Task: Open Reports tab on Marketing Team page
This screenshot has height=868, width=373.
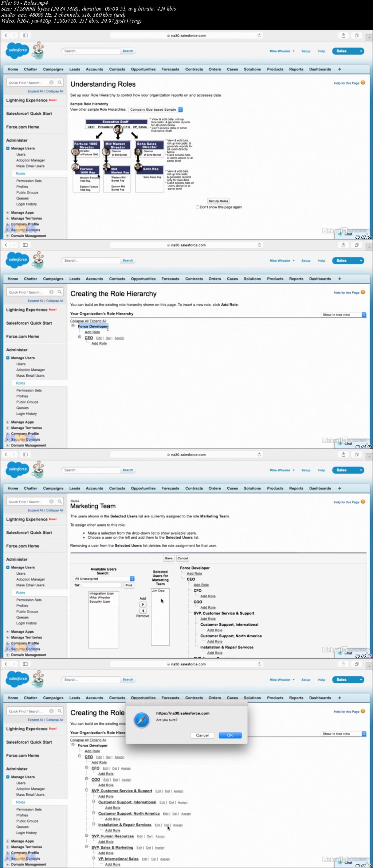Action: (296, 488)
